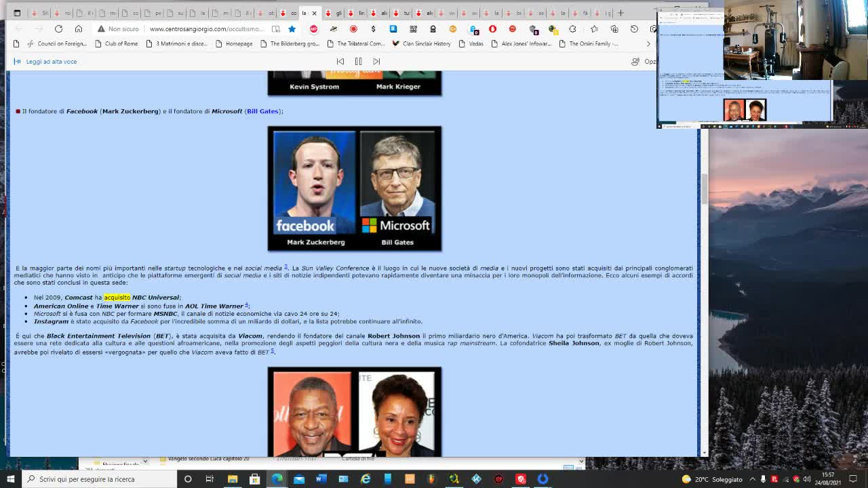
Task: Click the Zuckerberg and Gates Facebook Microsoft image
Action: (355, 188)
